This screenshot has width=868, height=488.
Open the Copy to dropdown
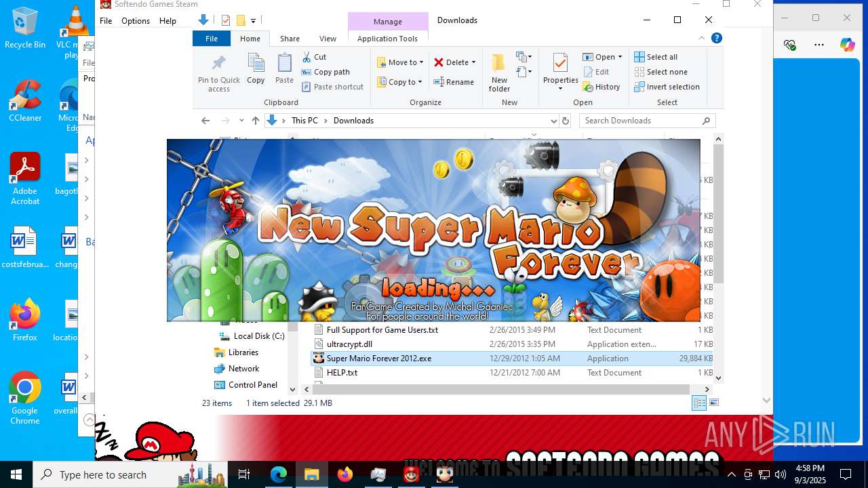[399, 82]
